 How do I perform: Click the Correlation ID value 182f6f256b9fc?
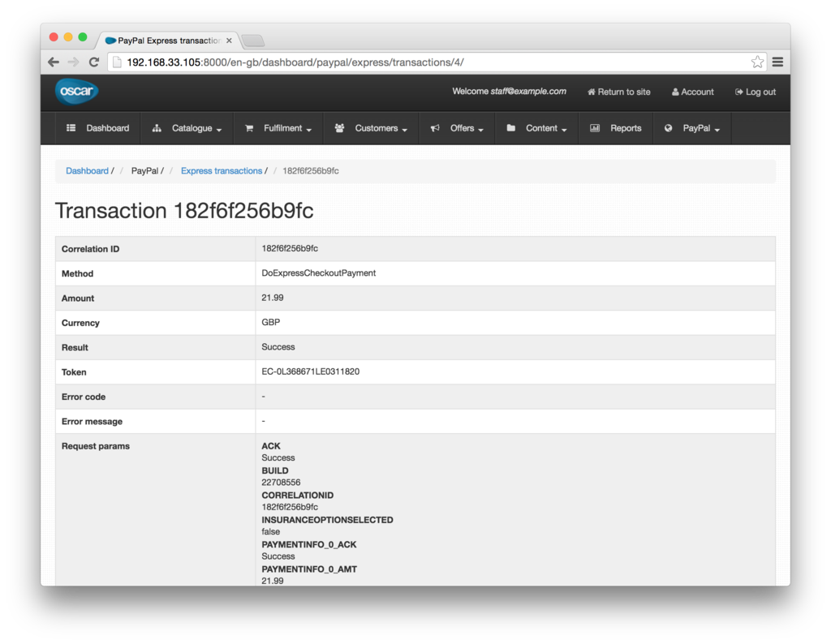coord(290,248)
